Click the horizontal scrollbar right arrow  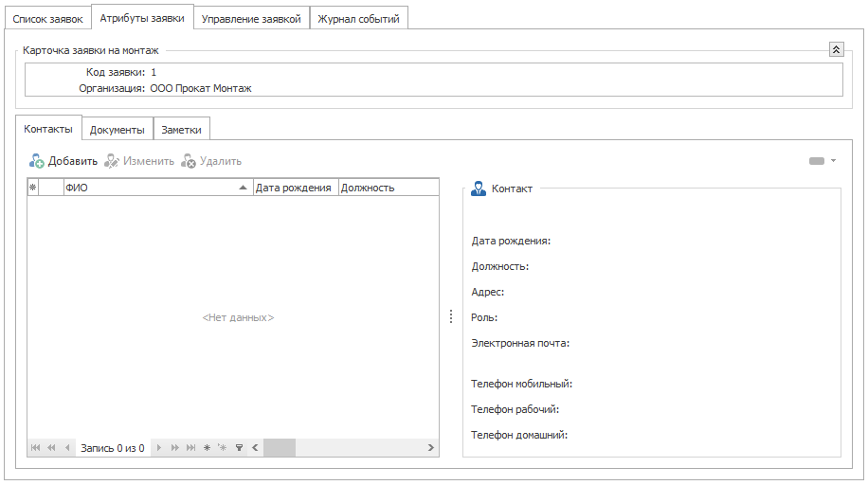tap(430, 447)
